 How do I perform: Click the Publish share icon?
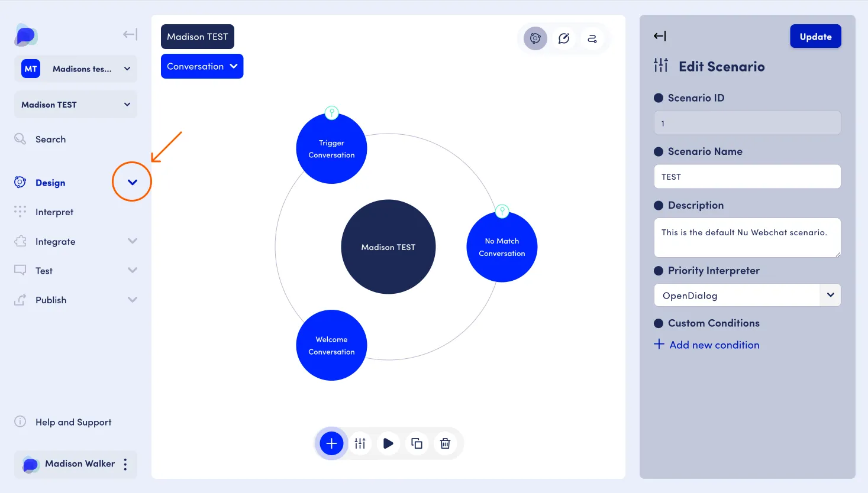[x=20, y=300]
